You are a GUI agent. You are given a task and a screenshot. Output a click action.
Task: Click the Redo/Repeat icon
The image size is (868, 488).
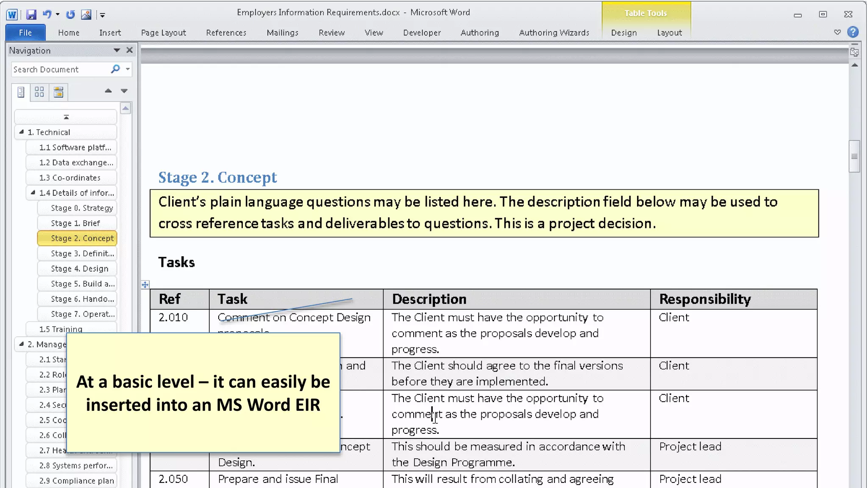[70, 14]
